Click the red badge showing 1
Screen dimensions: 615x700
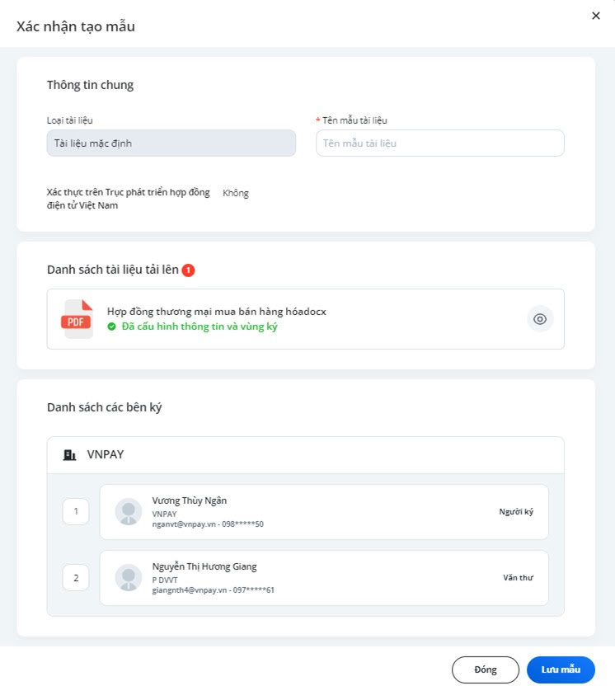[x=188, y=270]
